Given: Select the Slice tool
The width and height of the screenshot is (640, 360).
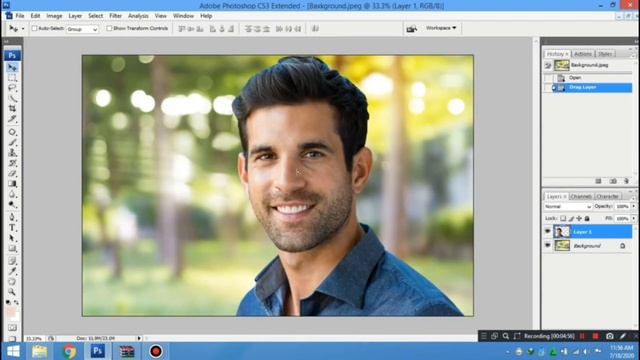Looking at the screenshot, I should pyautogui.click(x=12, y=119).
